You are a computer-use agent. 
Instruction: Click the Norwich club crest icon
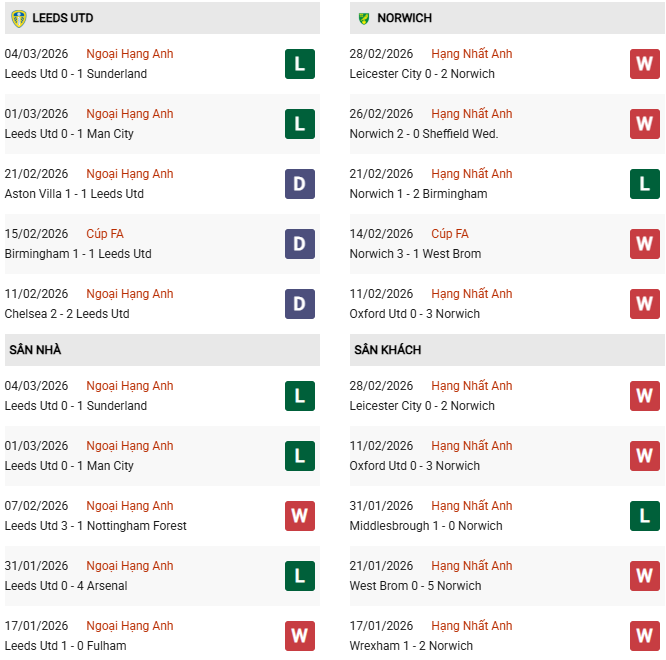point(363,18)
